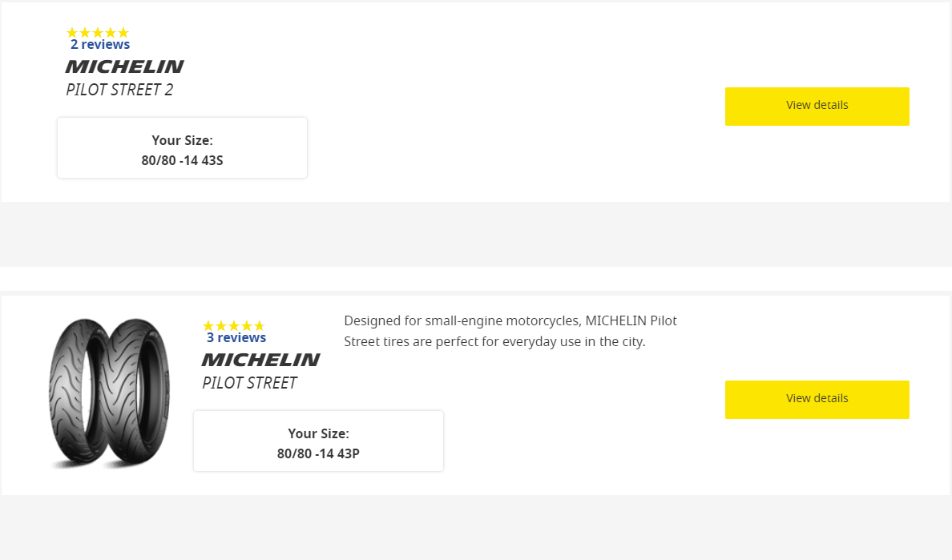The height and width of the screenshot is (560, 952).
Task: Click first star in Pilot Street 2 rating
Action: point(72,32)
